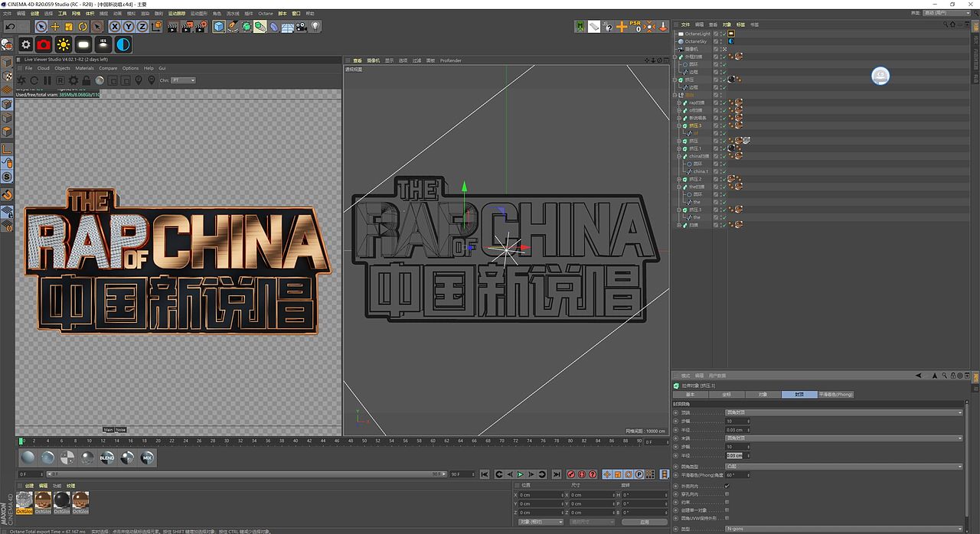This screenshot has width=980, height=534.
Task: Add an Octane area light icon
Action: pos(83,45)
